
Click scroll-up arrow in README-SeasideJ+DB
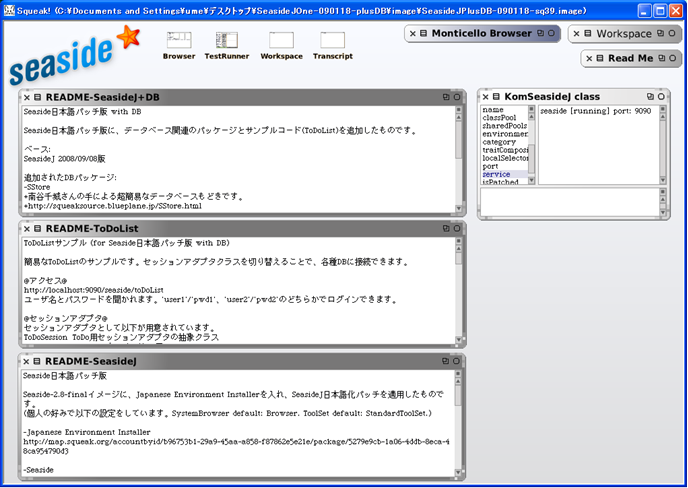[x=459, y=117]
